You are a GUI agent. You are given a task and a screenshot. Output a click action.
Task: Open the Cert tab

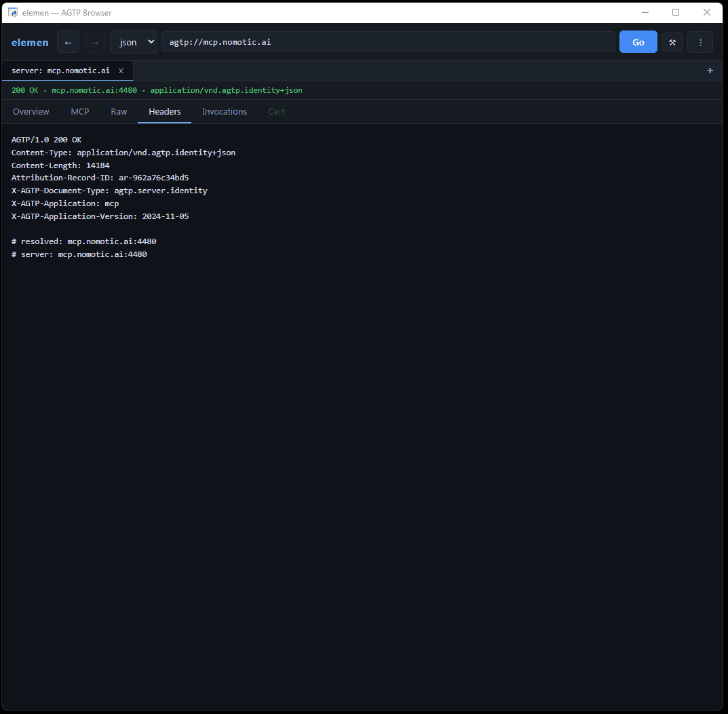[277, 111]
